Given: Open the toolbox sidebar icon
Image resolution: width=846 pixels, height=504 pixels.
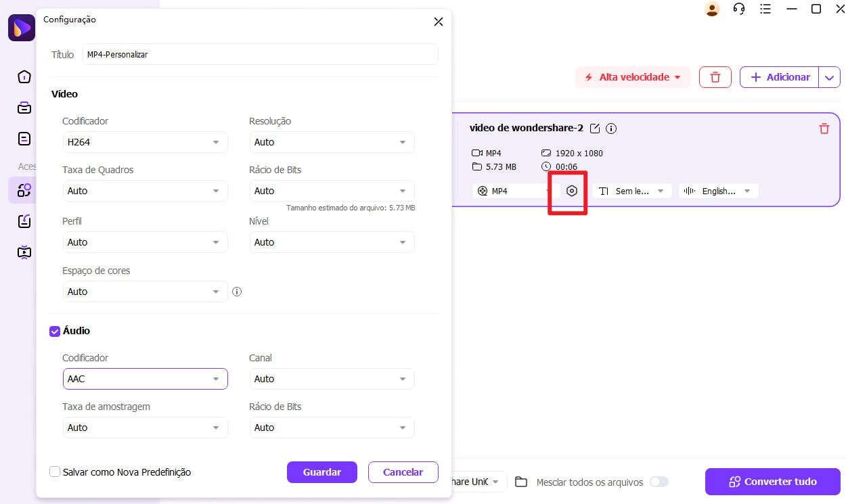Looking at the screenshot, I should (24, 108).
